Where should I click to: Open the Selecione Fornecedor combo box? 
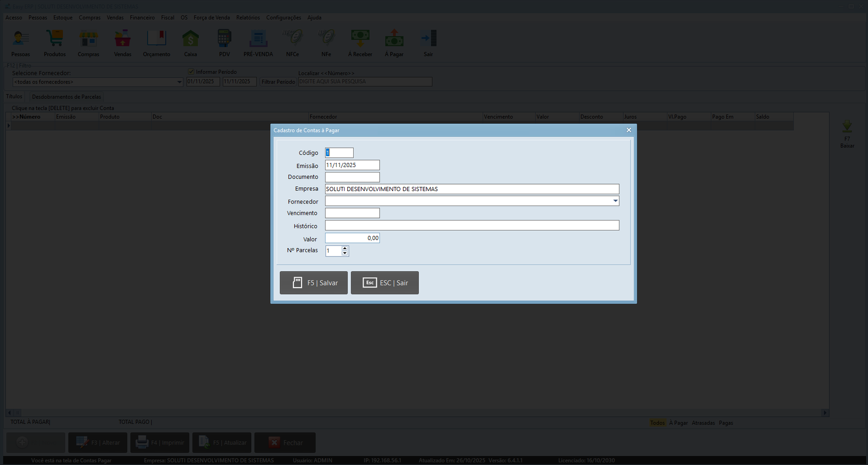pyautogui.click(x=179, y=82)
